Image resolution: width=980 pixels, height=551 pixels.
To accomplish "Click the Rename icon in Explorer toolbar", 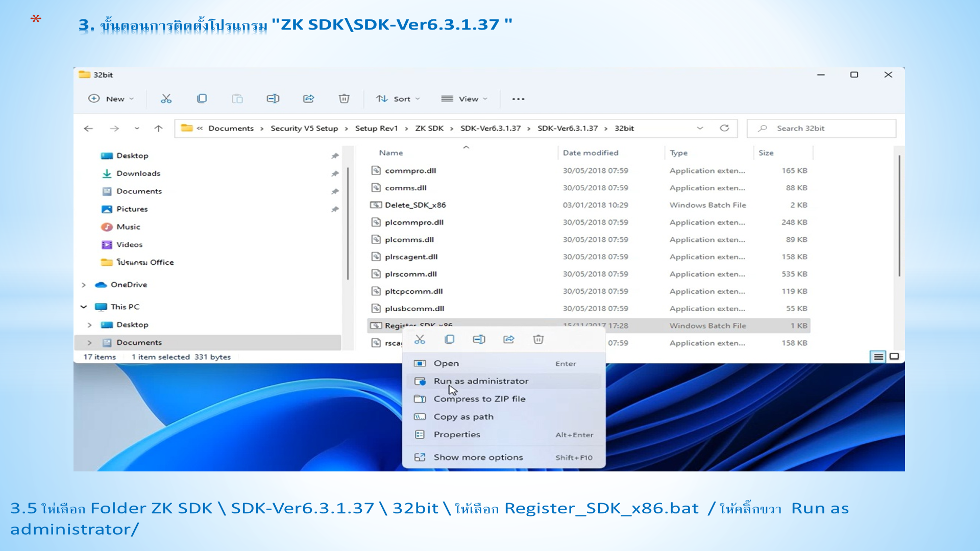I will click(273, 99).
